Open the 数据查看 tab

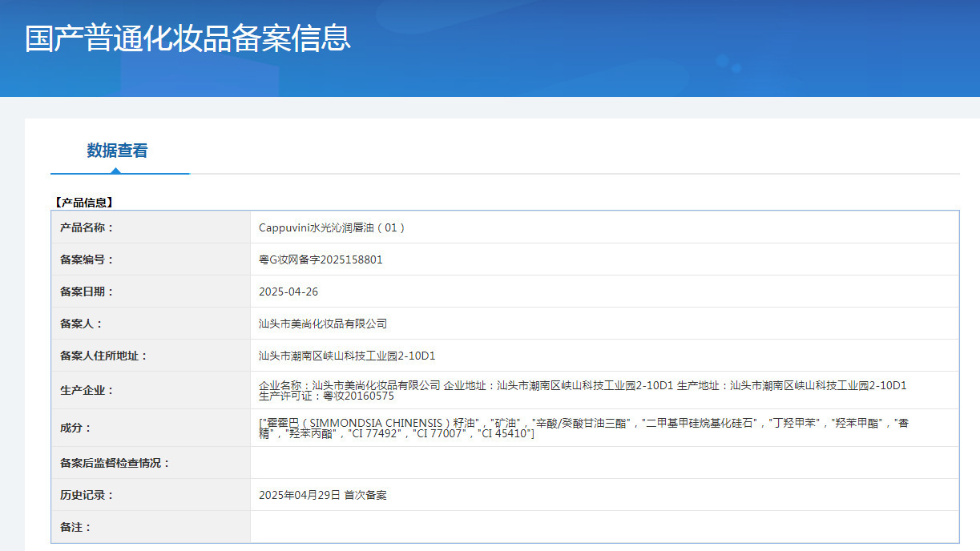pyautogui.click(x=117, y=151)
